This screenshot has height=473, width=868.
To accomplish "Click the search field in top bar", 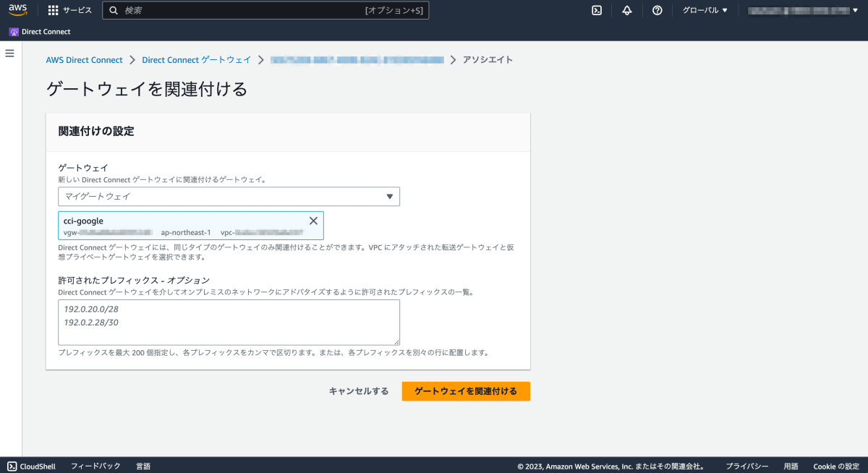I will click(x=265, y=10).
